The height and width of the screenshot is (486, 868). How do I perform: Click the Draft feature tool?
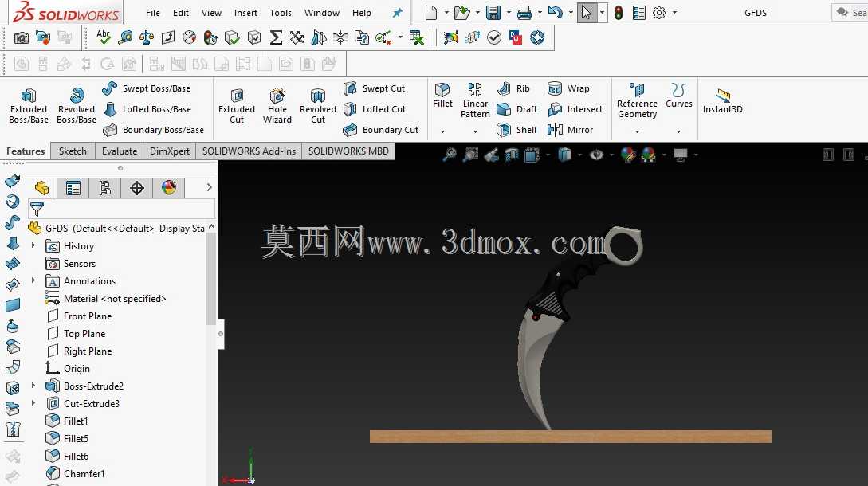[x=517, y=109]
